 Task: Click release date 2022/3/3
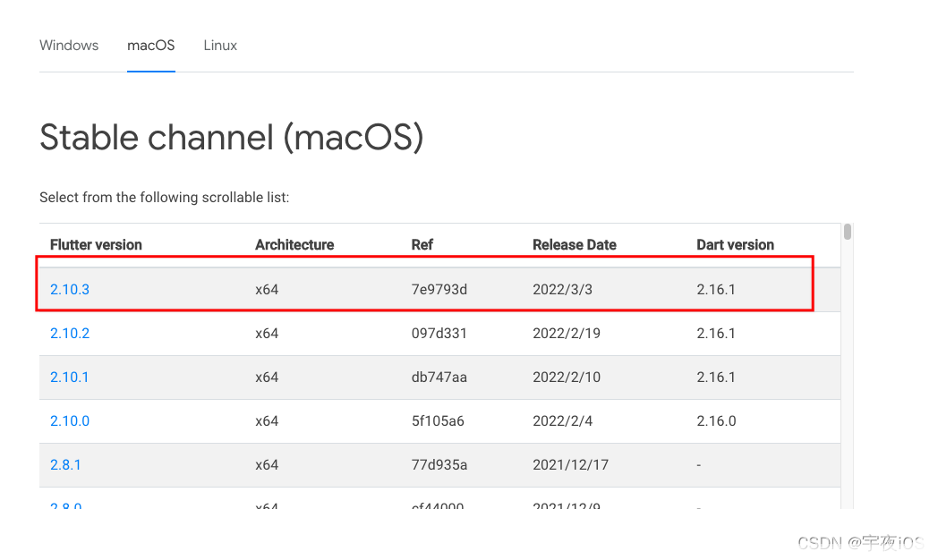click(x=562, y=289)
